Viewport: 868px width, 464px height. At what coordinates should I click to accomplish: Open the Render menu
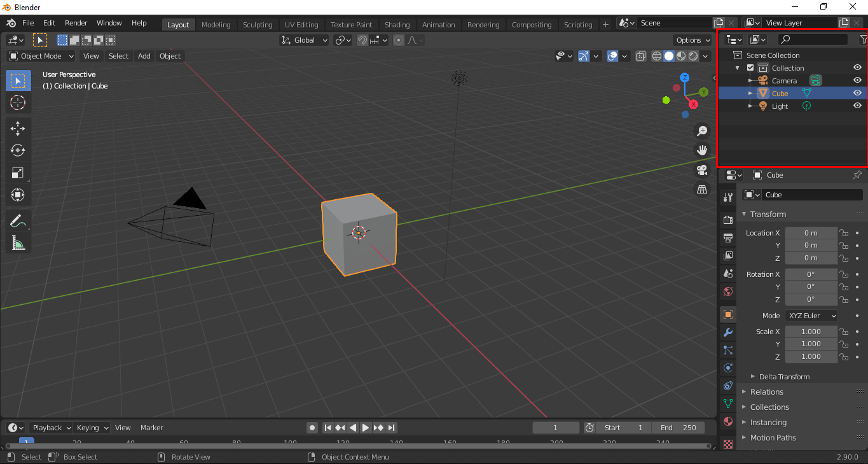tap(76, 23)
